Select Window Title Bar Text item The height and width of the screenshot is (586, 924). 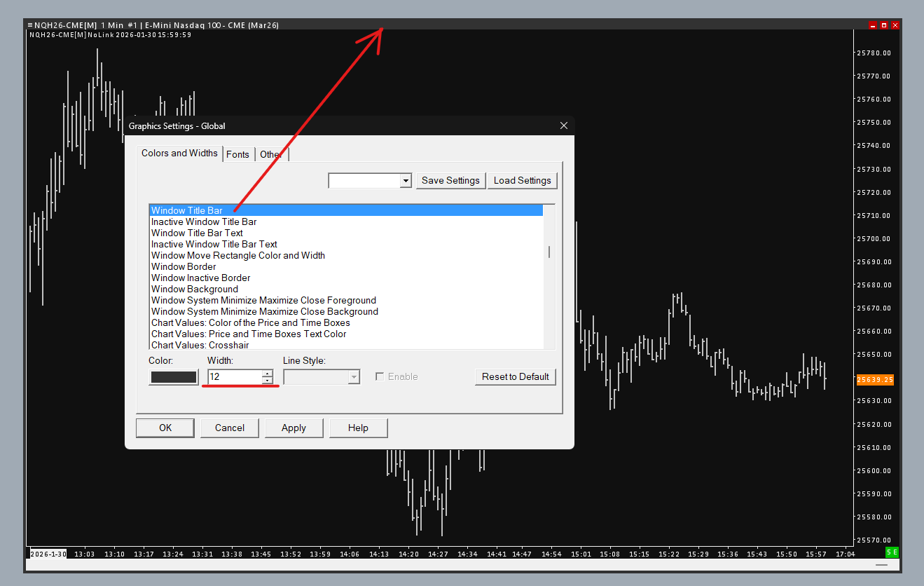tap(346, 233)
